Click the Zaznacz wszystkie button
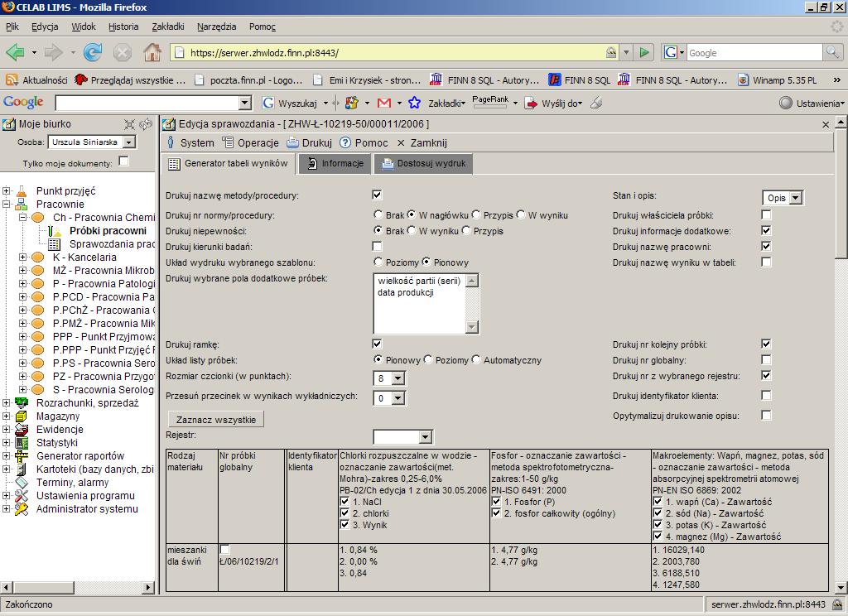This screenshot has width=848, height=616. [x=216, y=420]
